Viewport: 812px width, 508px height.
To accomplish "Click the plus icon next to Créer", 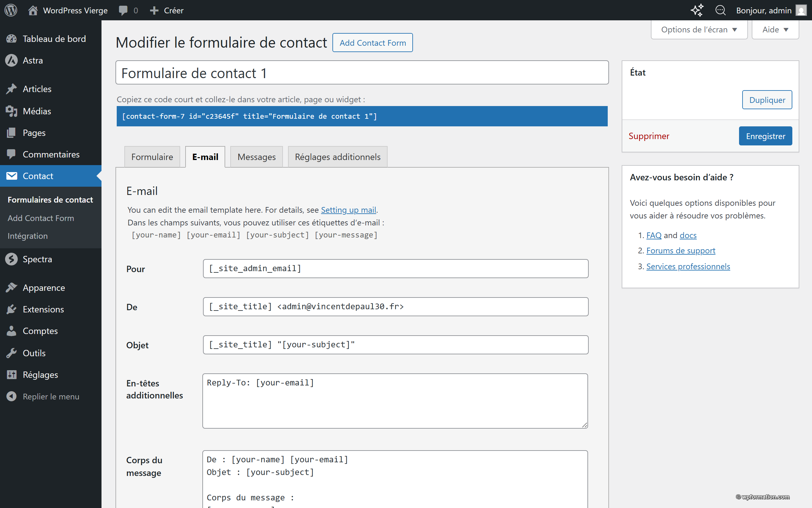I will (154, 10).
